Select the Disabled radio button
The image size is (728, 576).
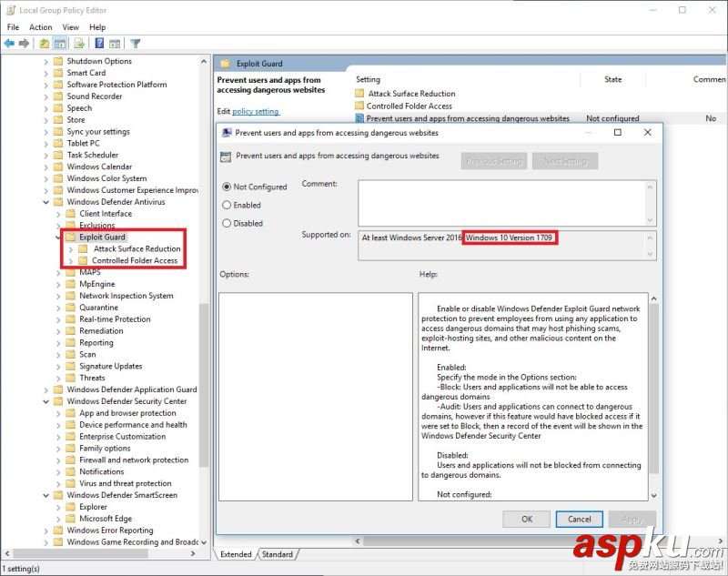point(227,223)
